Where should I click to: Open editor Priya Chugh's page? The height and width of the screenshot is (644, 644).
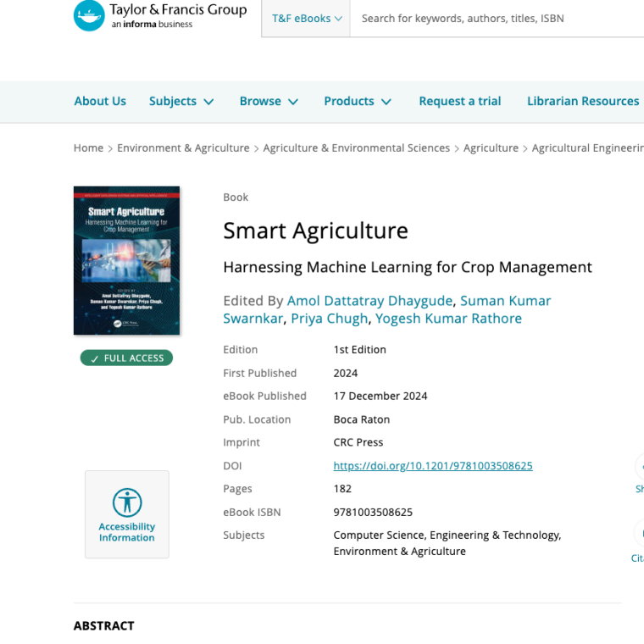[x=330, y=319]
